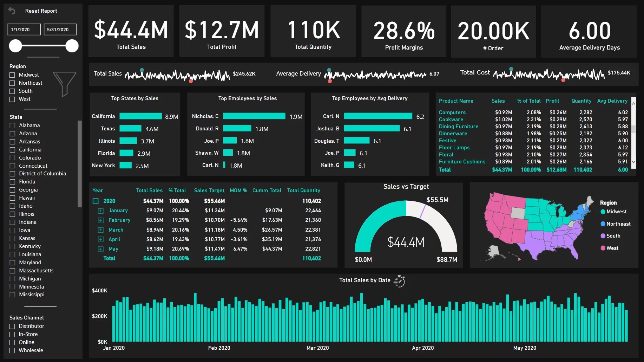The width and height of the screenshot is (644, 362).
Task: Sort by the Sales Target column header
Action: click(209, 190)
